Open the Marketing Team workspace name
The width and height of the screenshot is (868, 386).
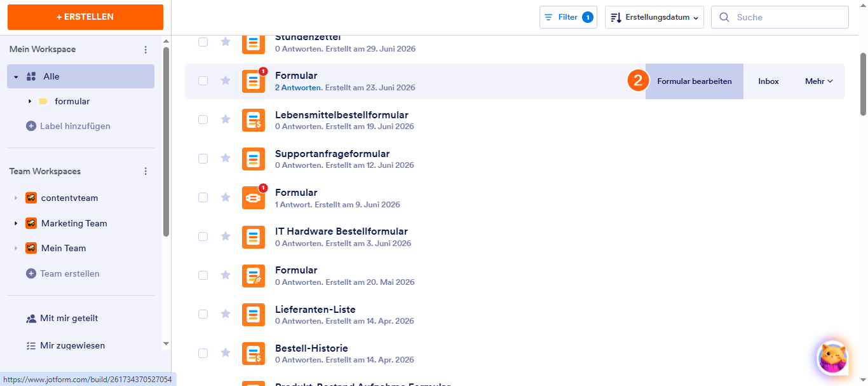(x=74, y=223)
